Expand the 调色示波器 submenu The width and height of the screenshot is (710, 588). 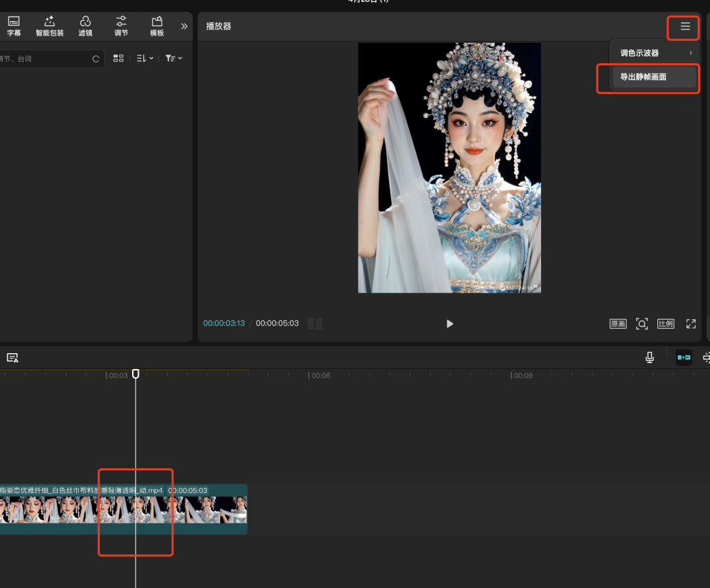coord(655,53)
